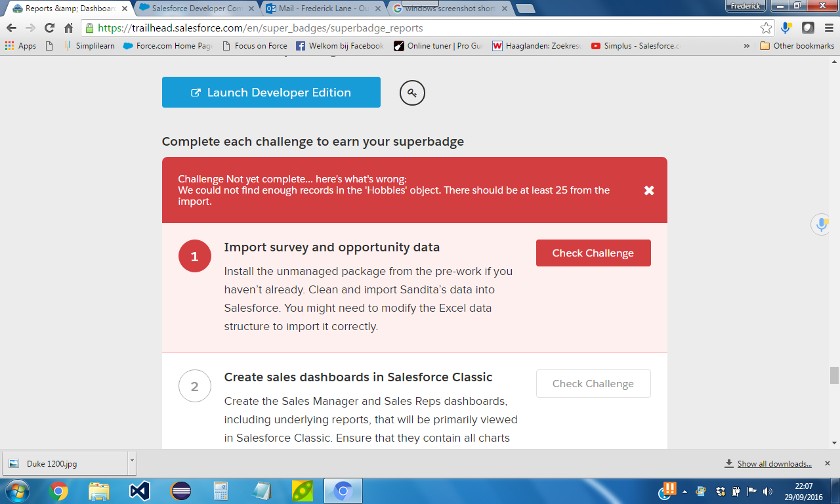This screenshot has height=504, width=840.
Task: Open the credentials key icon
Action: 412,93
